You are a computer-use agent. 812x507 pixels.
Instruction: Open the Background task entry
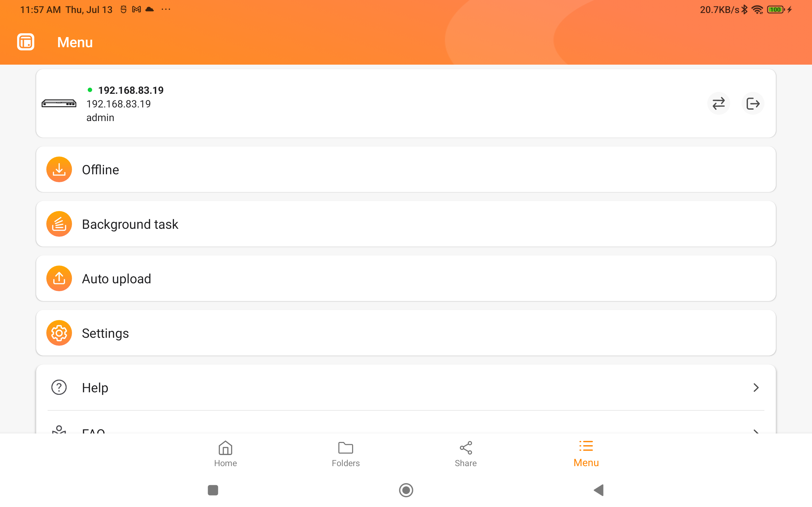point(406,224)
